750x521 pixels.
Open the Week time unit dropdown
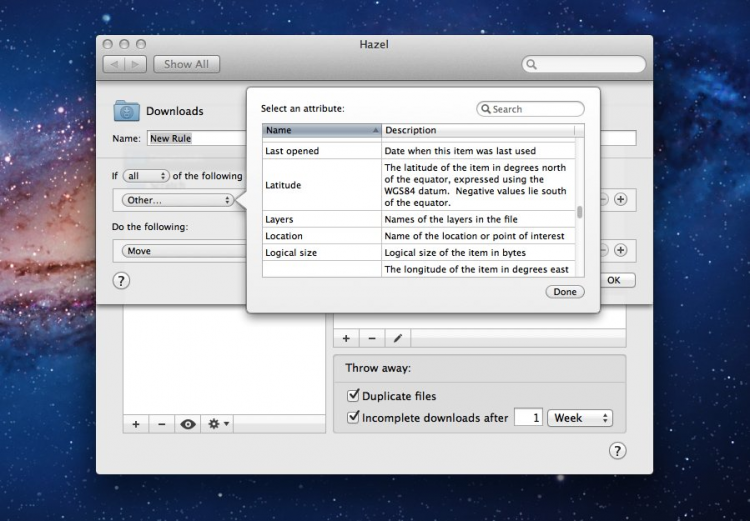coord(579,418)
